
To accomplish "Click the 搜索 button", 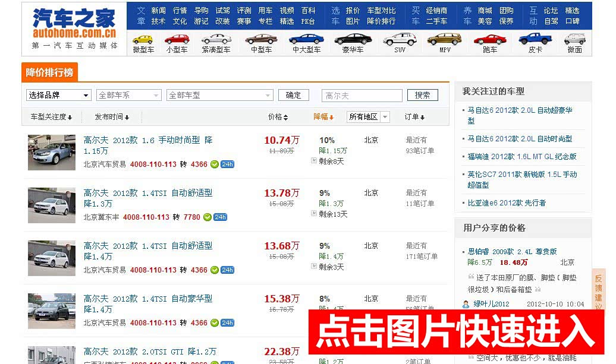I will pyautogui.click(x=423, y=96).
